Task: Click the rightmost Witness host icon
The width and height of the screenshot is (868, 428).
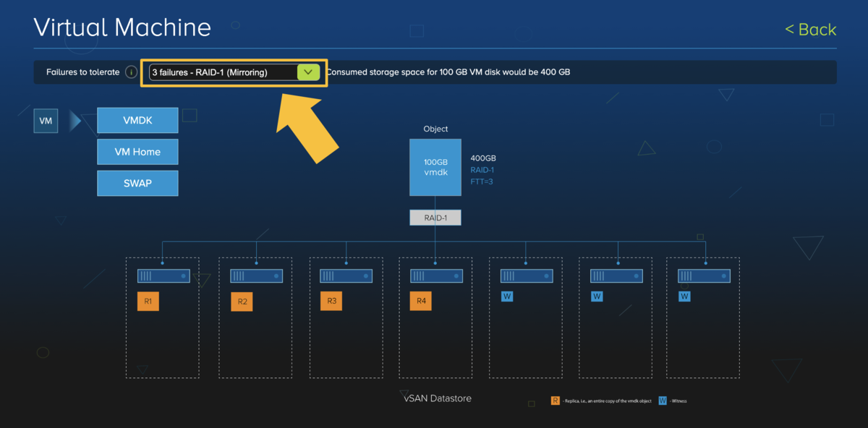Action: (703, 275)
